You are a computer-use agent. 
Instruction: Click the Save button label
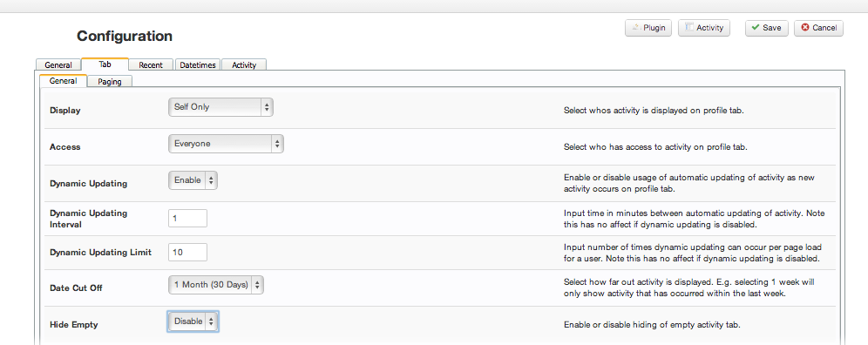coord(771,28)
